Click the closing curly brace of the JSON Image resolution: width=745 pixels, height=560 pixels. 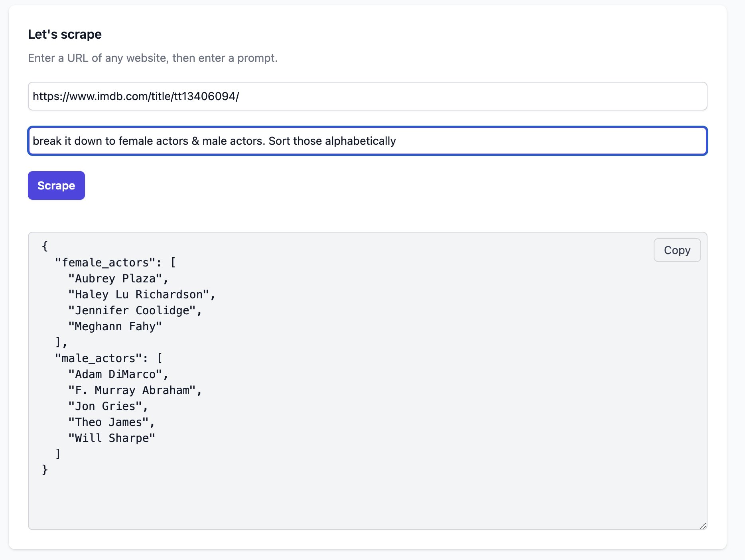point(45,469)
